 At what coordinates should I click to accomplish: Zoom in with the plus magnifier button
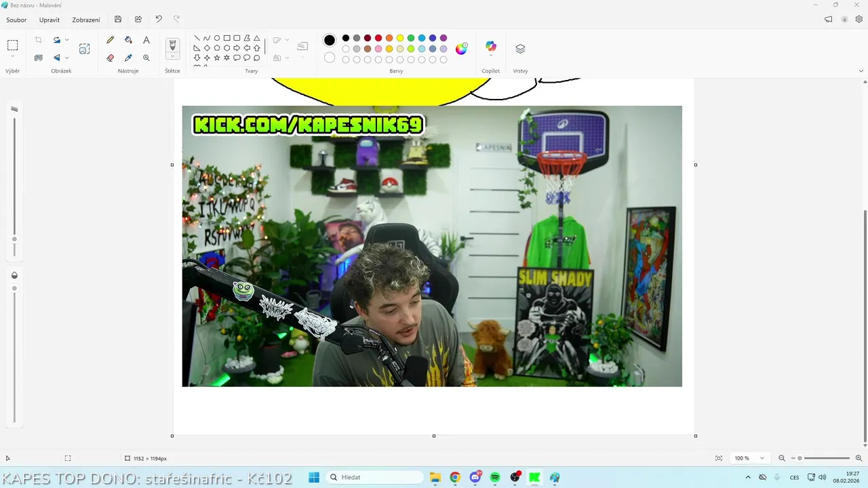pyautogui.click(x=859, y=458)
